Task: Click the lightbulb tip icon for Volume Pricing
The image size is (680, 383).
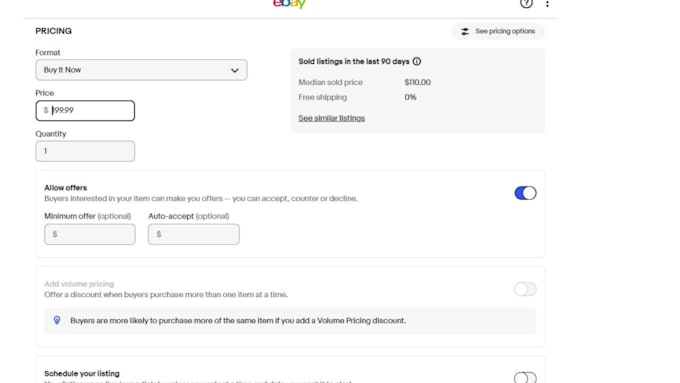Action: tap(57, 320)
